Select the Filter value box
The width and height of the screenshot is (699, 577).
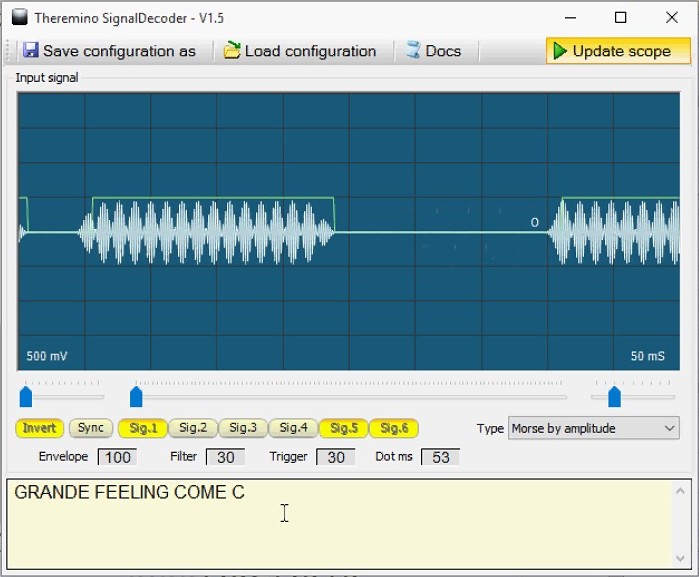click(225, 457)
